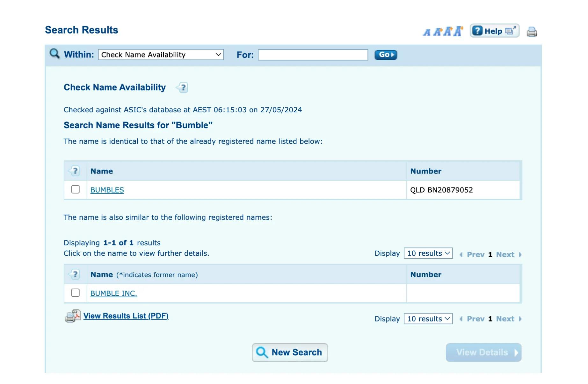Open the upper Display results dropdown
Viewport: 588px width, 384px height.
click(x=428, y=253)
